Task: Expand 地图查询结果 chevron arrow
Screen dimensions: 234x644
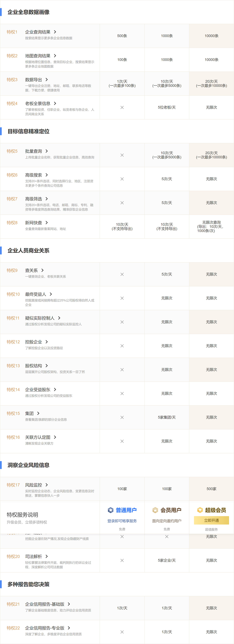Action: (x=55, y=56)
